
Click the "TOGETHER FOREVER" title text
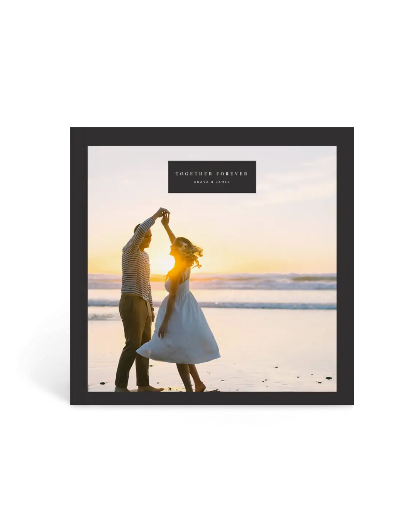pyautogui.click(x=212, y=174)
